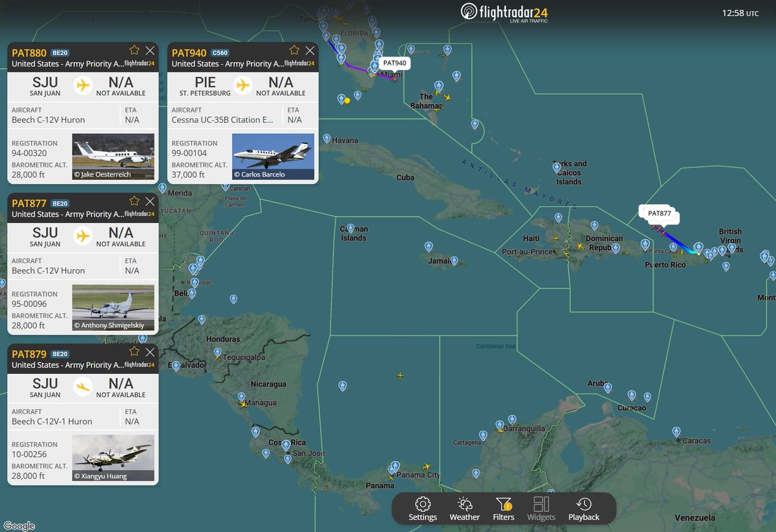This screenshot has width=776, height=532.
Task: Click the BE20 type badge on PAT879
Action: pos(60,354)
